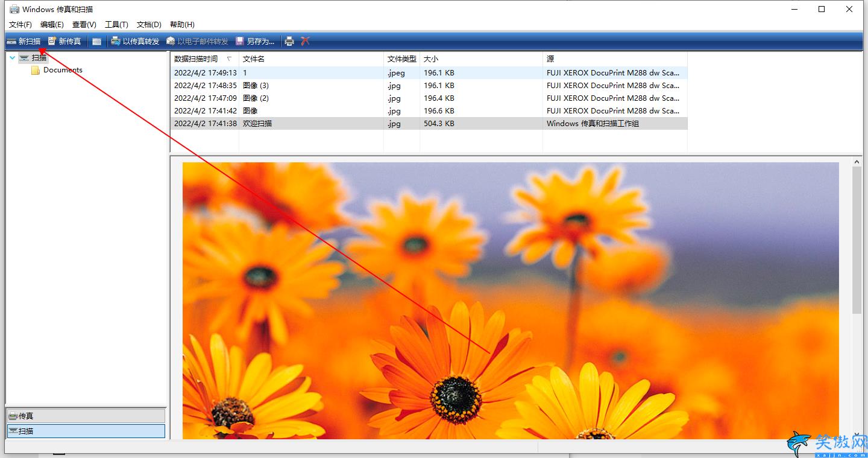Click the red delete X icon
This screenshot has height=458, width=868.
click(306, 41)
